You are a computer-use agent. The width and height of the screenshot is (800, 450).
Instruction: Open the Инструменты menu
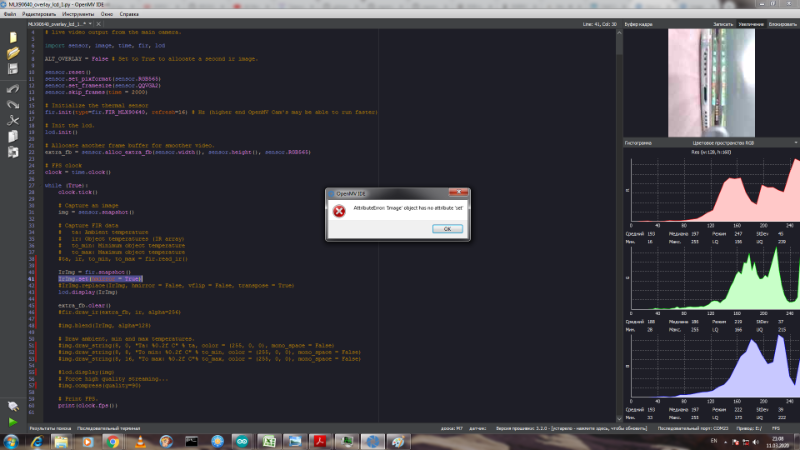78,14
